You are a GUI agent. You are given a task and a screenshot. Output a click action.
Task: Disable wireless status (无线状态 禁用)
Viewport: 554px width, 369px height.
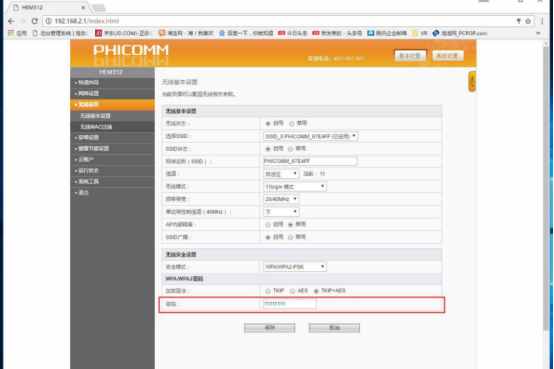292,123
